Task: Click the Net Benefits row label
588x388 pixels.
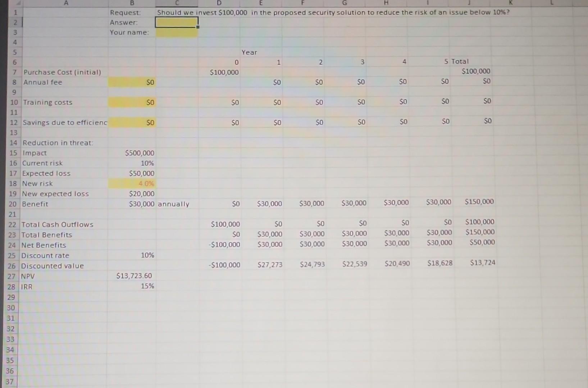Action: (x=43, y=245)
